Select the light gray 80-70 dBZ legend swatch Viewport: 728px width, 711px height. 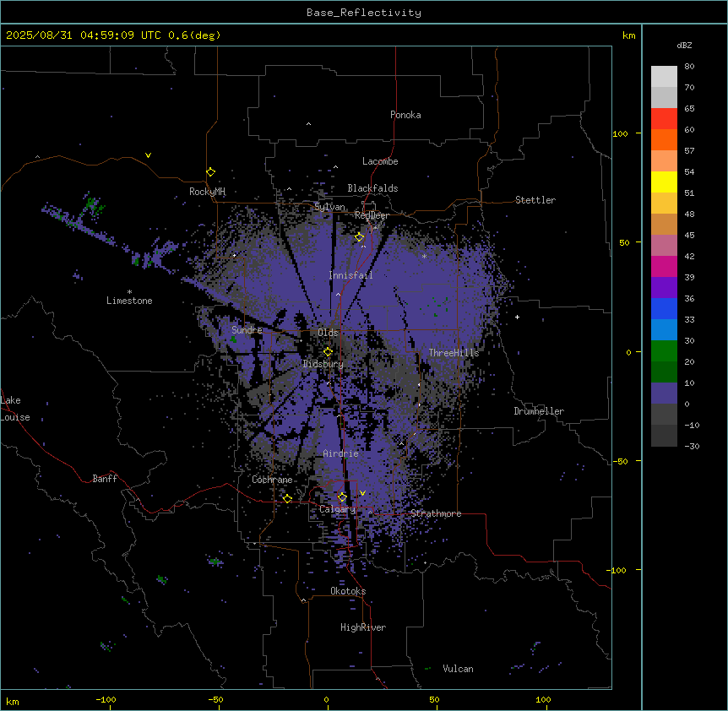pos(664,77)
